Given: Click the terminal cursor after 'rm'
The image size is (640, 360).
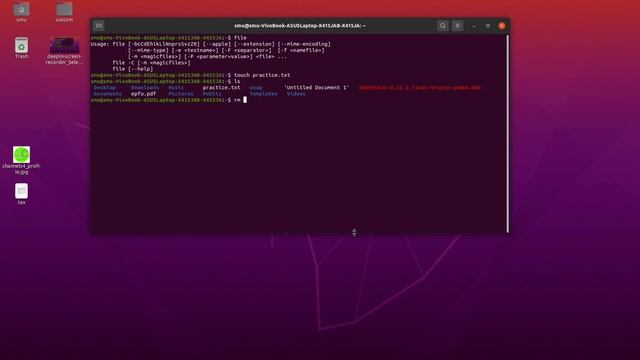Looking at the screenshot, I should (245, 100).
